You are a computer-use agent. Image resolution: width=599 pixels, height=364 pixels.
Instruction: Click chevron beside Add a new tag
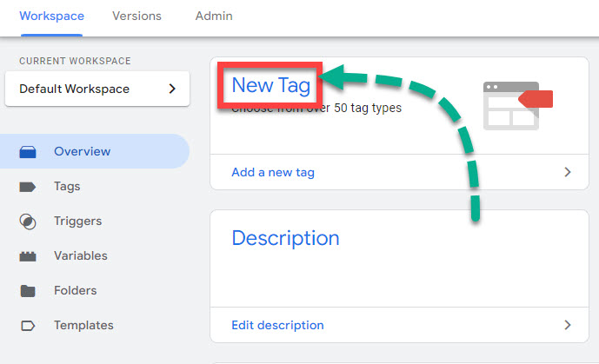point(568,172)
